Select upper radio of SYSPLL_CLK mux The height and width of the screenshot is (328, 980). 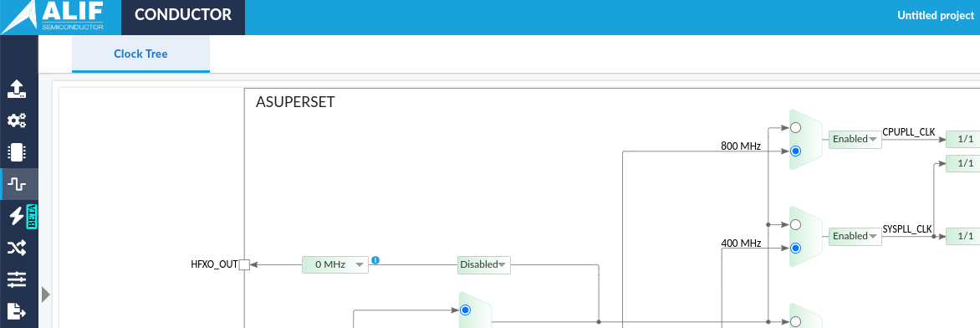tap(795, 225)
